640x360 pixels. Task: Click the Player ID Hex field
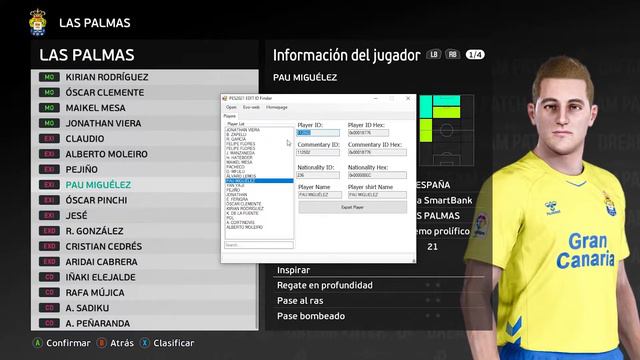[368, 133]
